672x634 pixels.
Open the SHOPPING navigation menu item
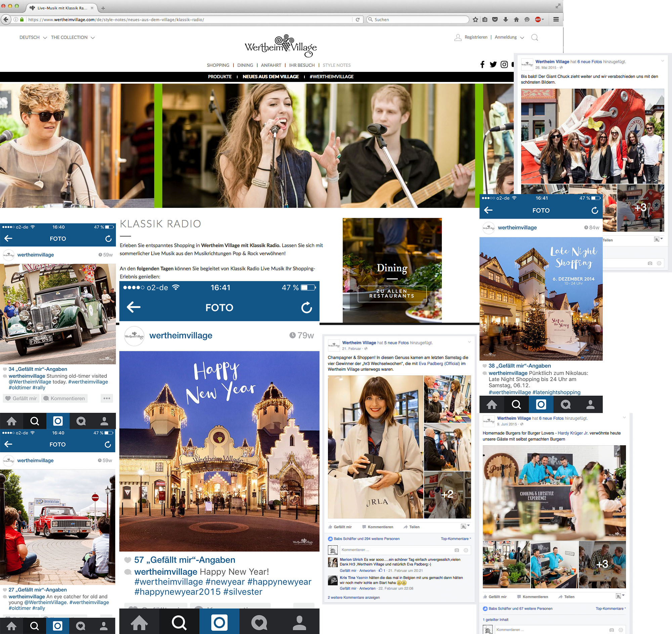(218, 65)
